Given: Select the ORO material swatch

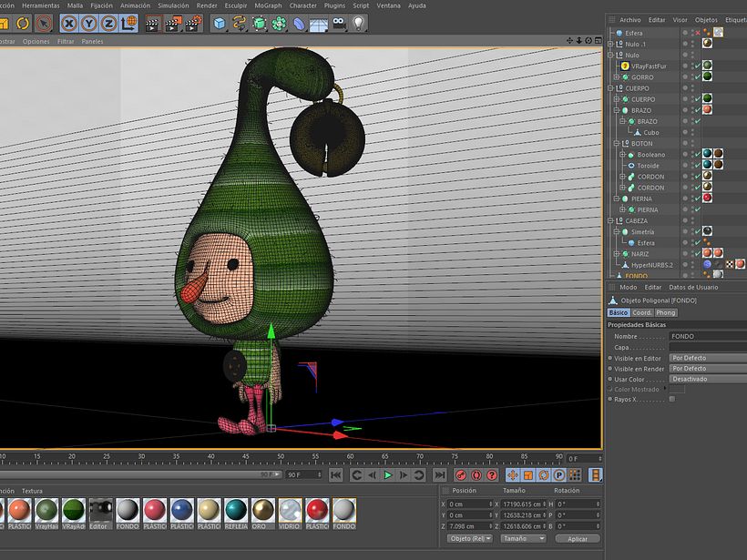Looking at the screenshot, I should pos(263,514).
